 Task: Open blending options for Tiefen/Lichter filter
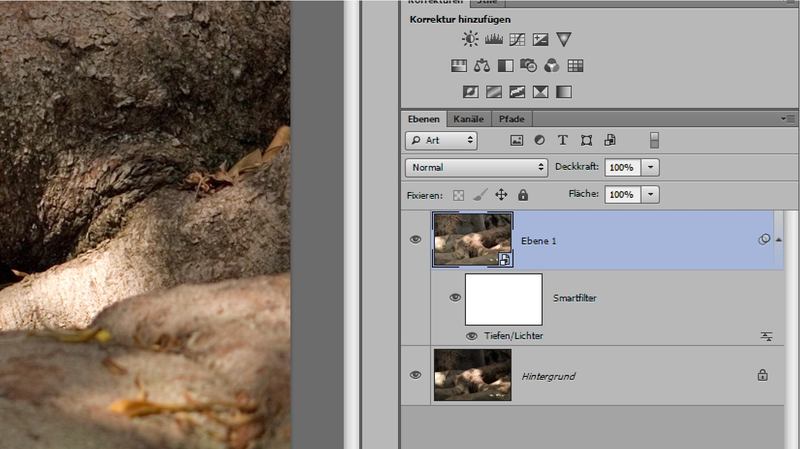coord(766,337)
